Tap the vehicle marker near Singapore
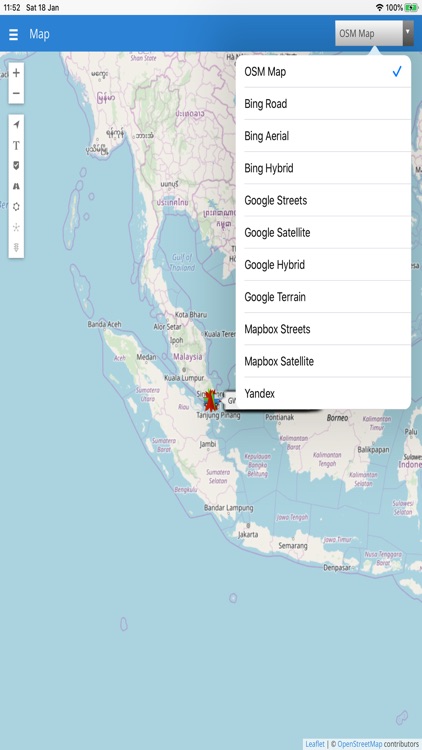422x750 pixels. [211, 400]
